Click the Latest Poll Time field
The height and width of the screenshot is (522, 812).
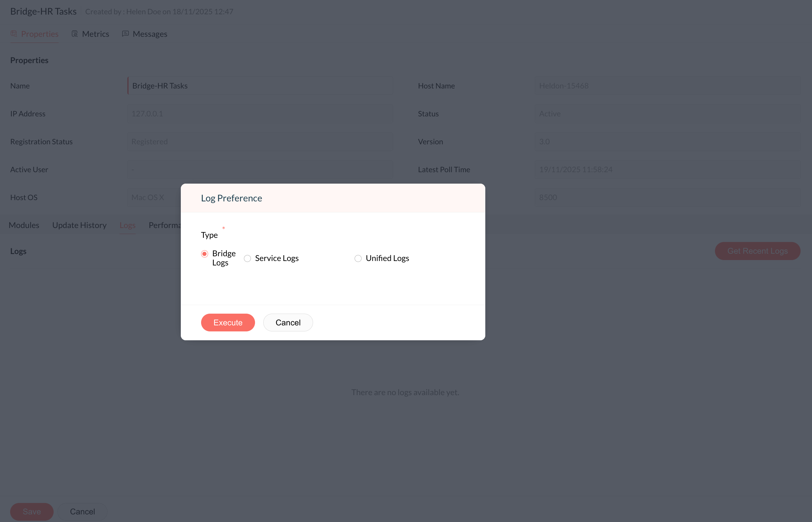pyautogui.click(x=667, y=169)
